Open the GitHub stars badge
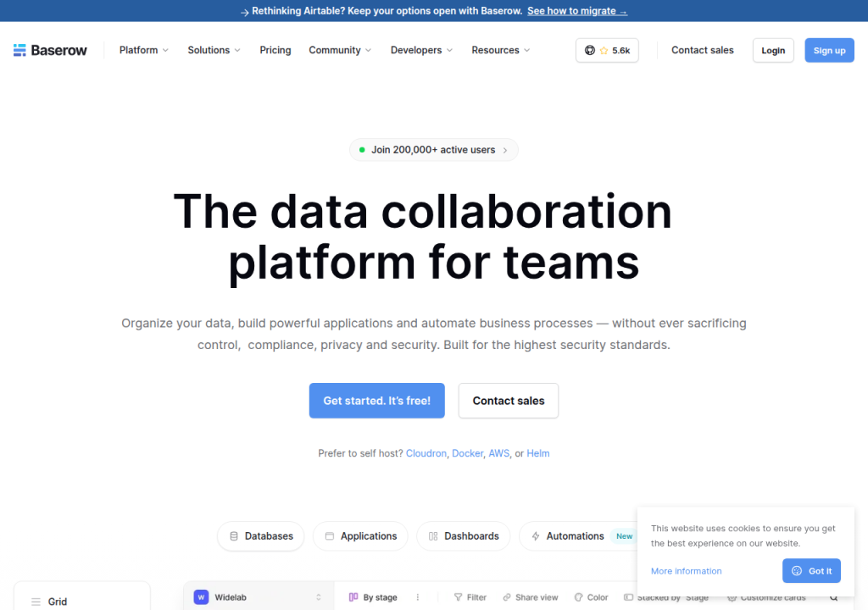Viewport: 868px width, 610px height. (607, 50)
